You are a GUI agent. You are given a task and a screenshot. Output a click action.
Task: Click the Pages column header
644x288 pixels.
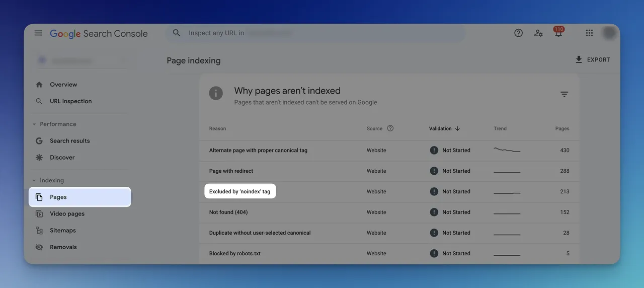[562, 129]
